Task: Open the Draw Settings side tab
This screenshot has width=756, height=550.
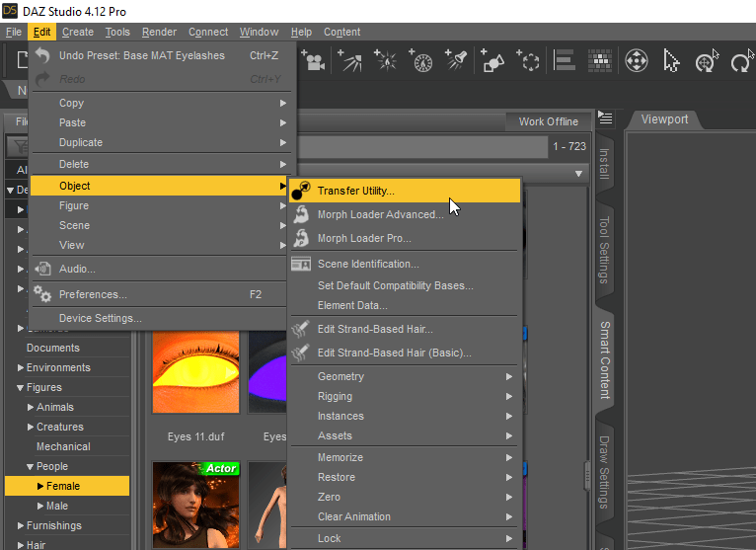Action: click(604, 472)
